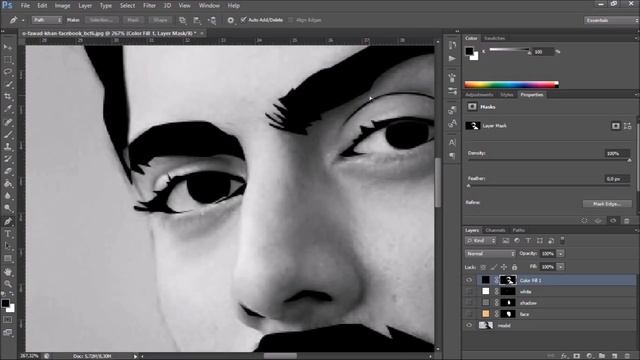Select the Quick Selection tool
The image size is (640, 360).
pyautogui.click(x=8, y=84)
